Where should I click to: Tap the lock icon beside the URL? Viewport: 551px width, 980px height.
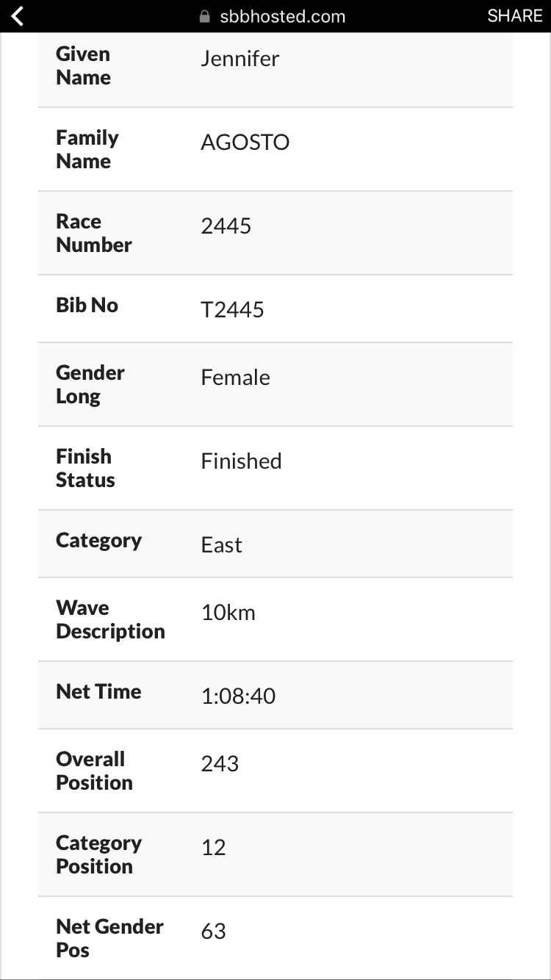pyautogui.click(x=205, y=16)
